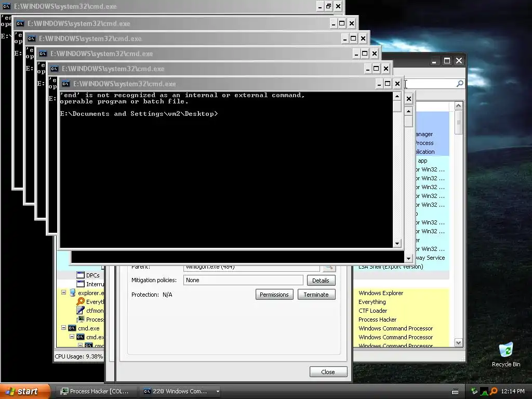Click the Process Hacker CPU graph tray icon
Screen dimensions: 532x399
coord(484,391)
